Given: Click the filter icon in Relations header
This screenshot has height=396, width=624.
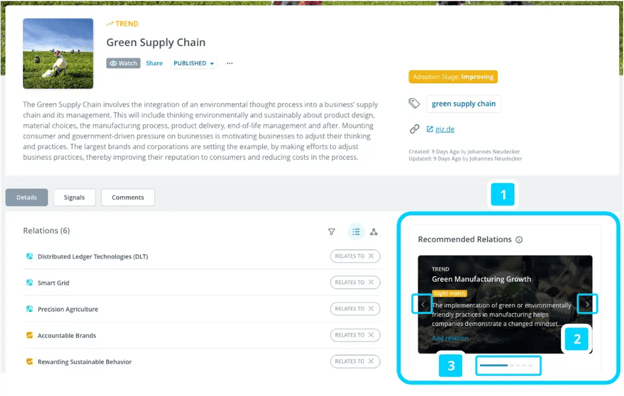Looking at the screenshot, I should tap(331, 232).
